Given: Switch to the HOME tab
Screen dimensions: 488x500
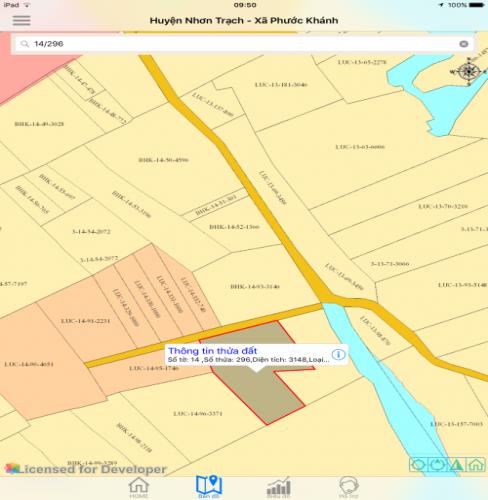Looking at the screenshot, I should [139, 488].
